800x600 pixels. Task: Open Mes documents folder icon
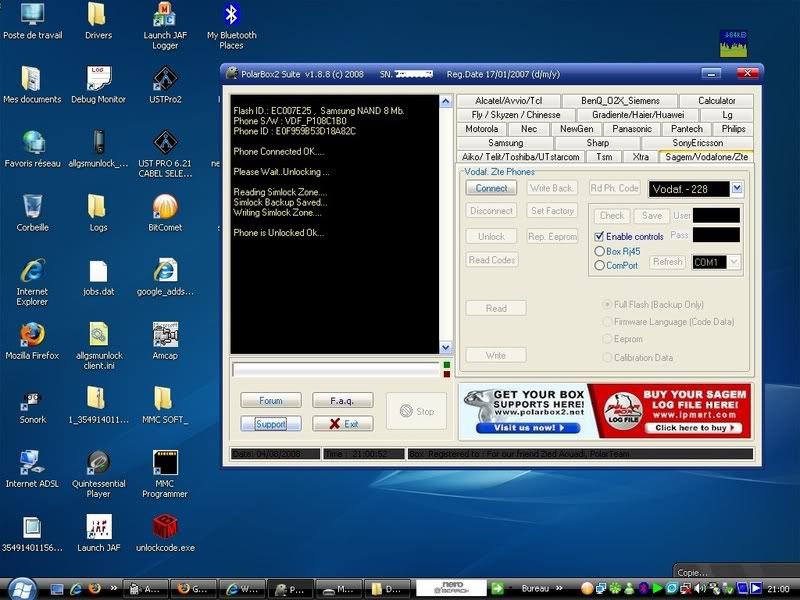pyautogui.click(x=32, y=84)
